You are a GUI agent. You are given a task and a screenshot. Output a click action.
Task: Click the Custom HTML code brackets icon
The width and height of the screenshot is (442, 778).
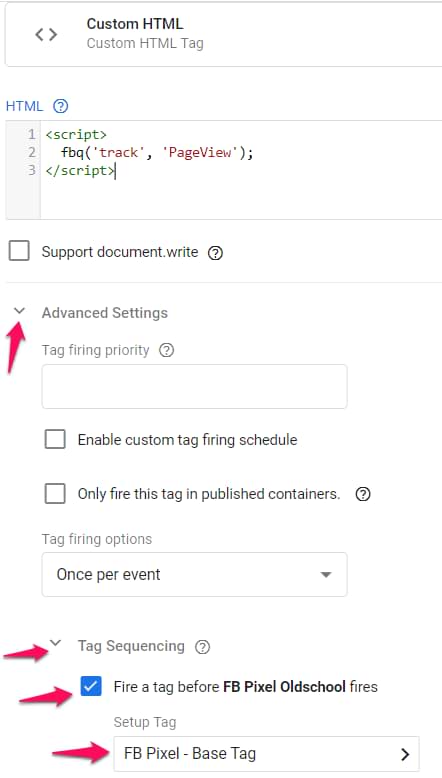click(x=46, y=34)
